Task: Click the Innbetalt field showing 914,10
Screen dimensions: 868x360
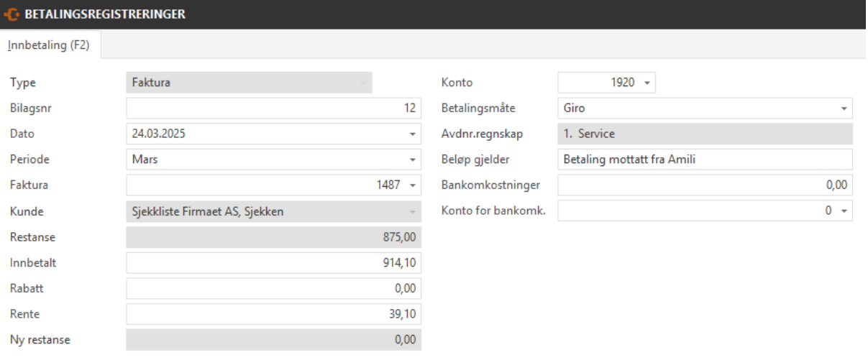Action: [273, 263]
